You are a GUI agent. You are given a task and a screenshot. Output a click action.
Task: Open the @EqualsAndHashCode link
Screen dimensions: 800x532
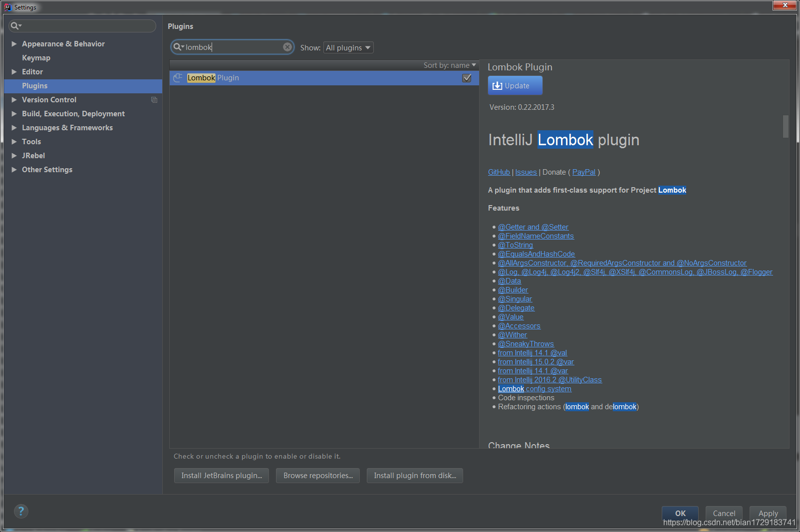tap(536, 254)
